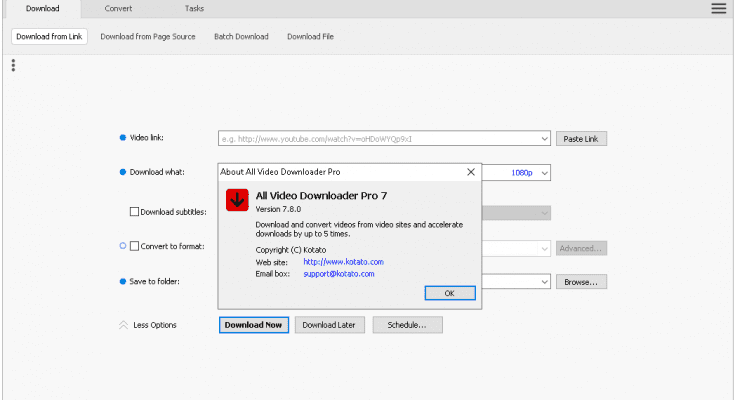Click the Save to folder: label
Screen dimensions: 735x400
[154, 281]
